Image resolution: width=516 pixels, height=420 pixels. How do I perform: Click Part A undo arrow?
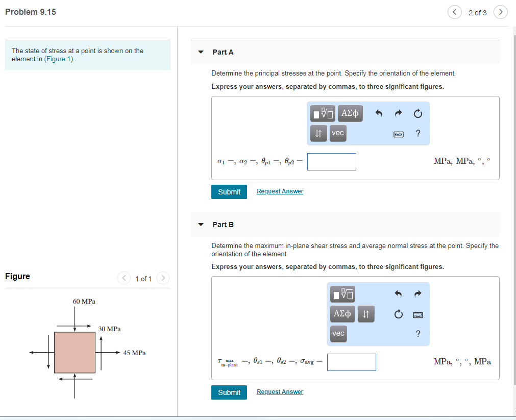(x=379, y=114)
